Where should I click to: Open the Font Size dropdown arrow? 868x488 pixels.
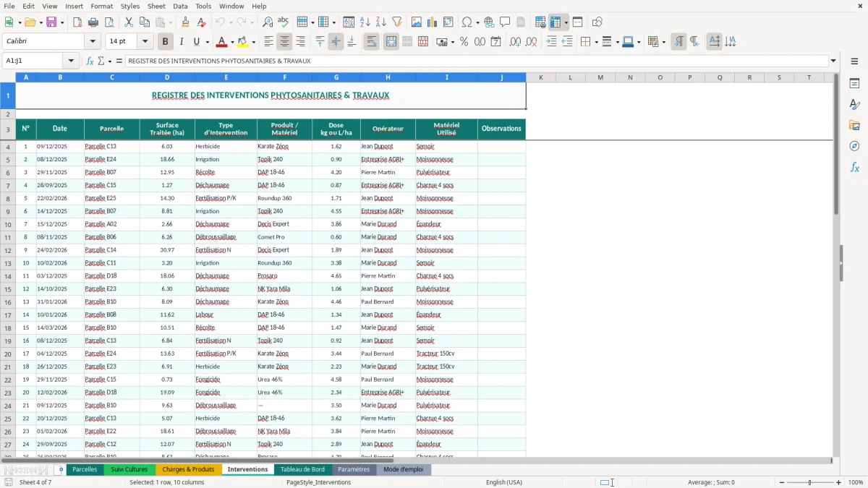coord(145,42)
